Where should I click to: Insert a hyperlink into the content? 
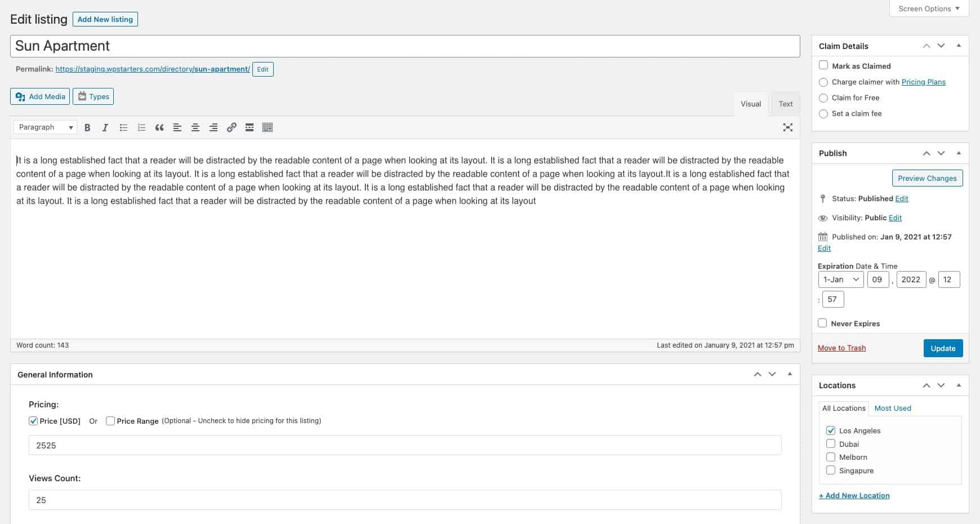[231, 127]
